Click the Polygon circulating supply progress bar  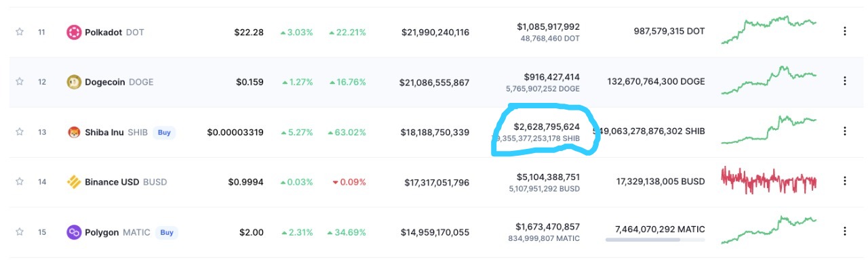tap(655, 240)
